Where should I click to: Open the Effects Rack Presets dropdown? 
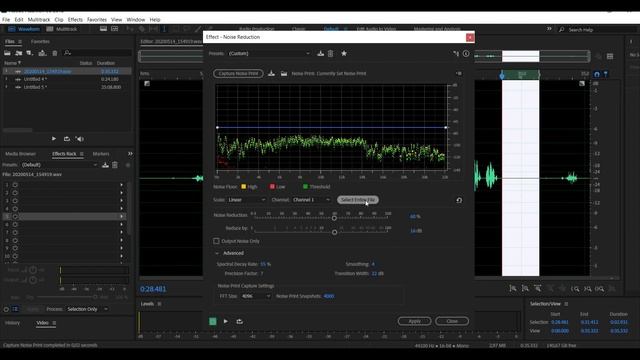point(59,165)
